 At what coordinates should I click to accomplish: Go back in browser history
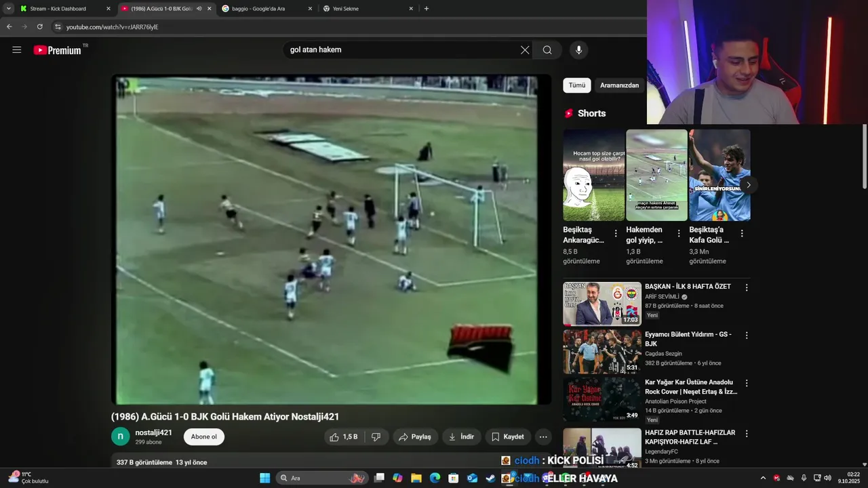pyautogui.click(x=9, y=26)
